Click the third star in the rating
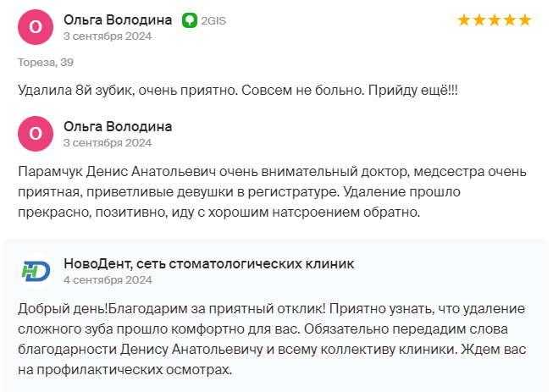This screenshot has width=553, height=392. point(495,19)
